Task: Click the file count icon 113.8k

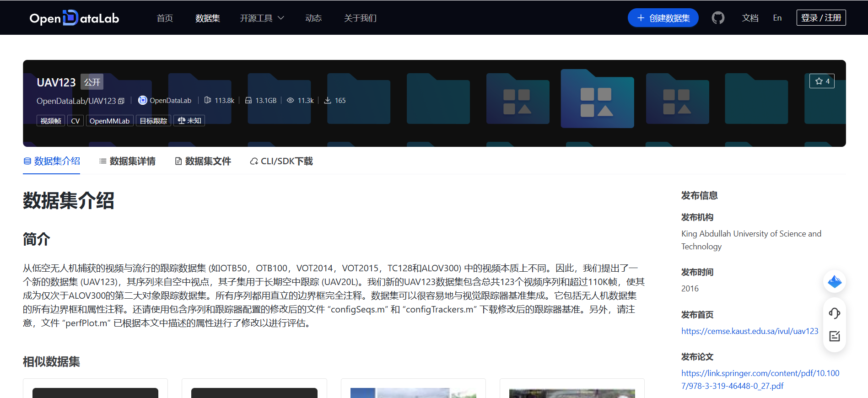Action: coord(208,100)
